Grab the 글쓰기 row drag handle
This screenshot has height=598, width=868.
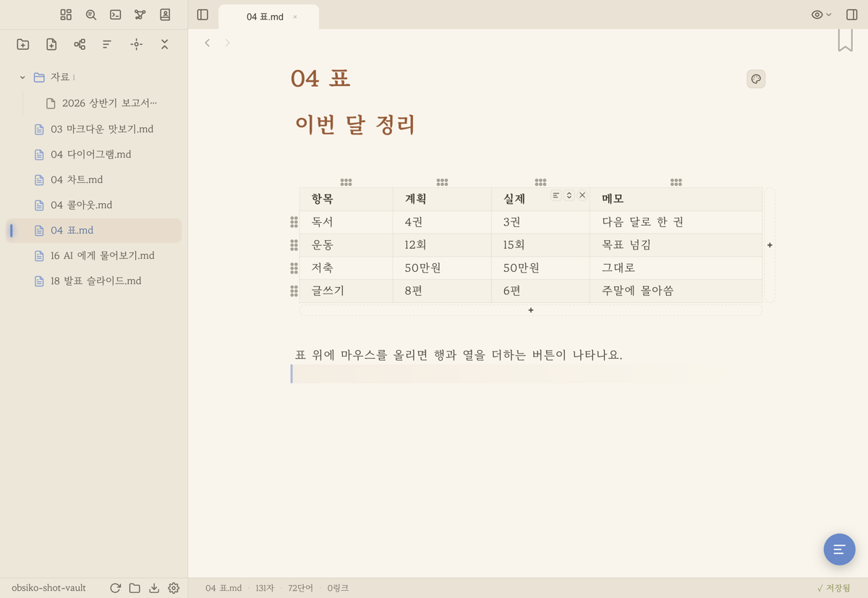click(294, 291)
